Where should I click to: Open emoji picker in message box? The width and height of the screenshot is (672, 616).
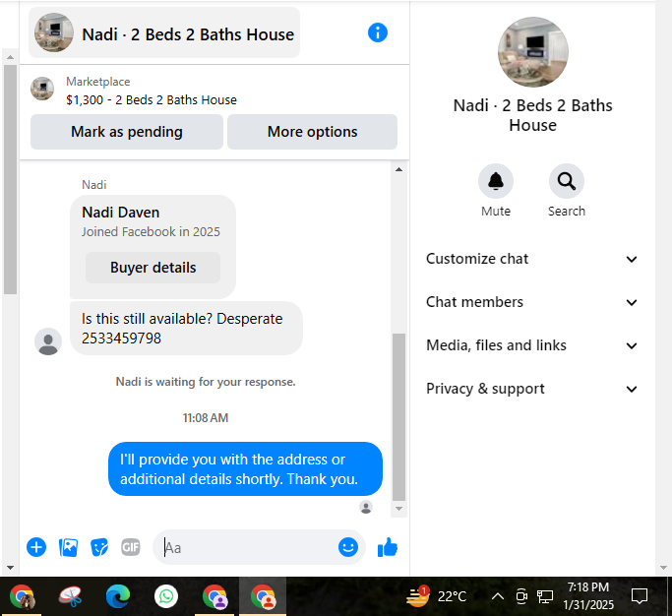tap(348, 547)
